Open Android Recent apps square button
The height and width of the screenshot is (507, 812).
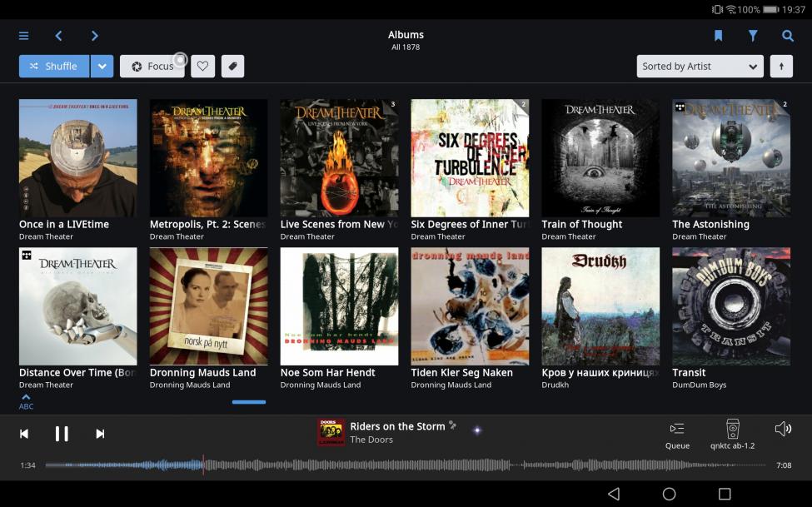(x=725, y=494)
